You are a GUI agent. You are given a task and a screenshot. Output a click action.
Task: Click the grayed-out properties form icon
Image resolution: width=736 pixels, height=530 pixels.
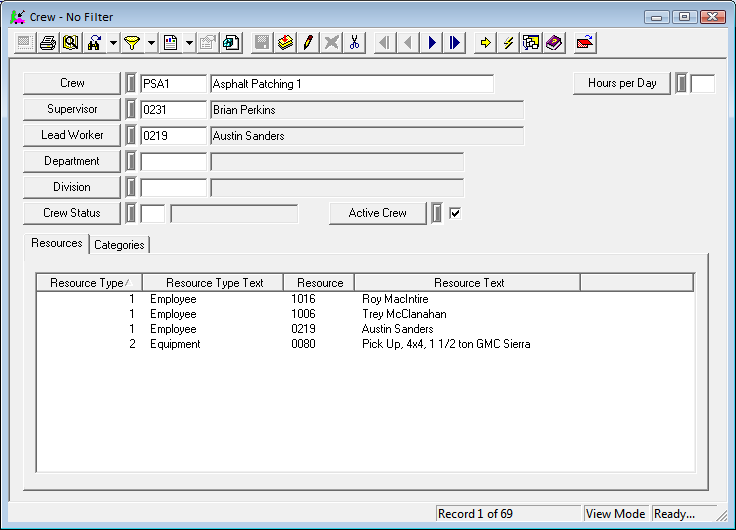[208, 43]
